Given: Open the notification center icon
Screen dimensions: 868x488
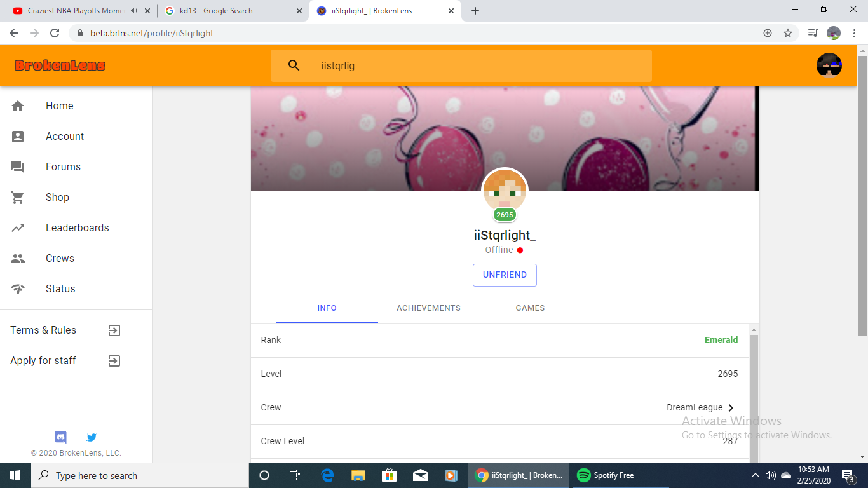Looking at the screenshot, I should 848,475.
